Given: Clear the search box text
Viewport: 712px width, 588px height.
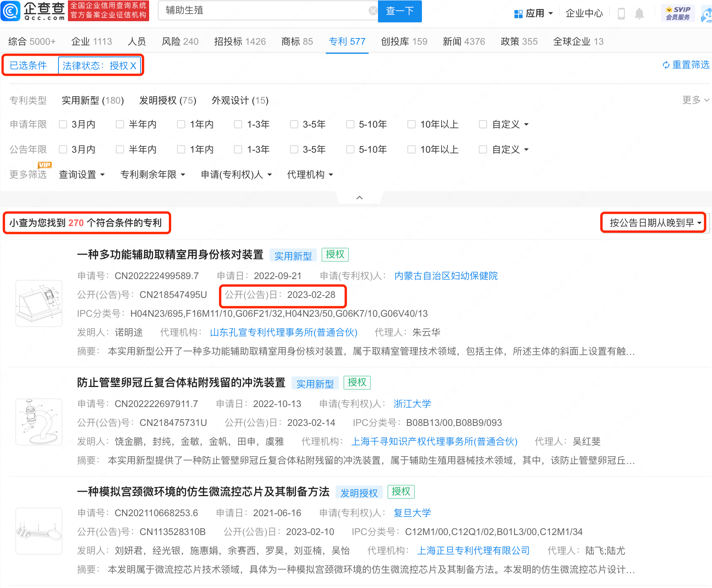Looking at the screenshot, I should [x=373, y=11].
